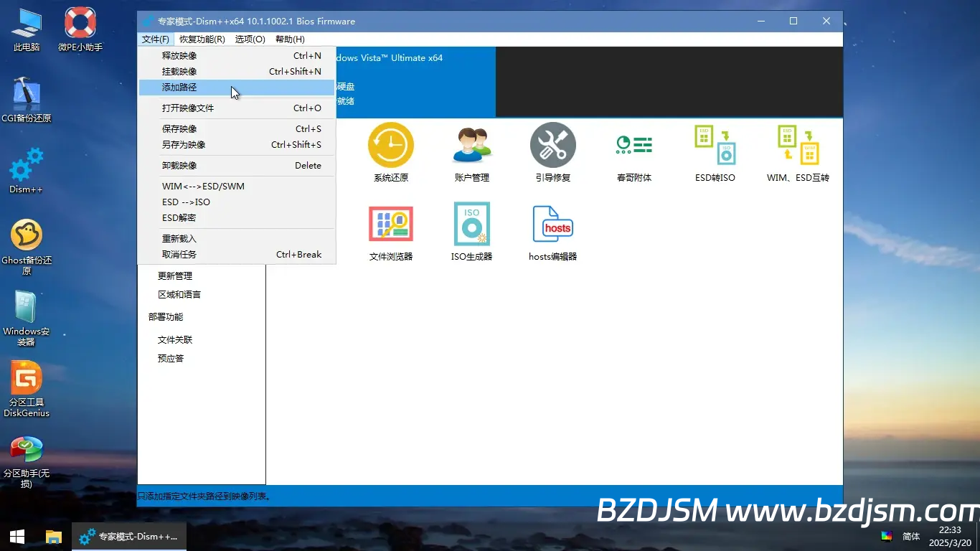Screen dimensions: 980x551
Task: Open Ghost备份还原 desktop icon
Action: pyautogui.click(x=27, y=248)
